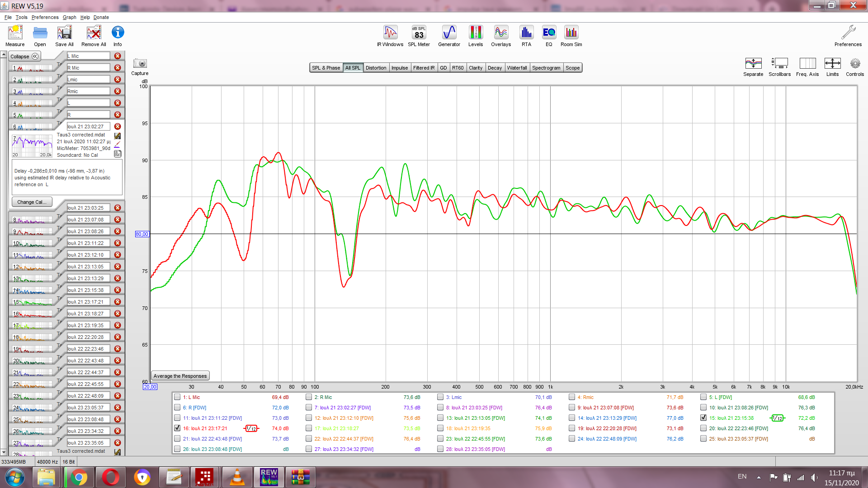Collapse the measurements panel
The image size is (868, 488).
[24, 56]
